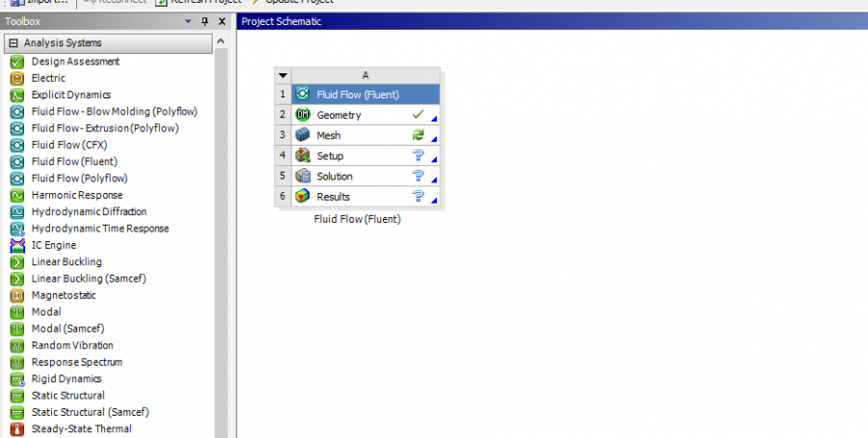Click the Explicit Dynamics icon
The height and width of the screenshot is (438, 868).
click(x=17, y=95)
